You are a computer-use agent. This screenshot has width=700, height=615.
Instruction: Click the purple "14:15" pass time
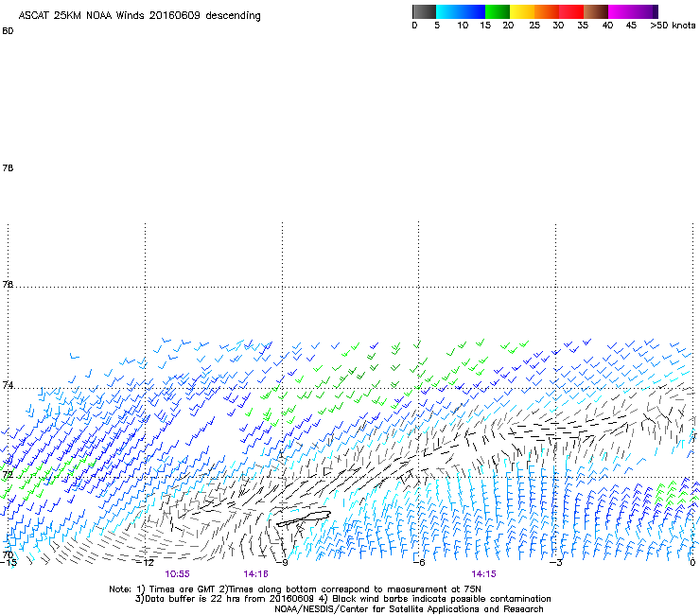(483, 574)
